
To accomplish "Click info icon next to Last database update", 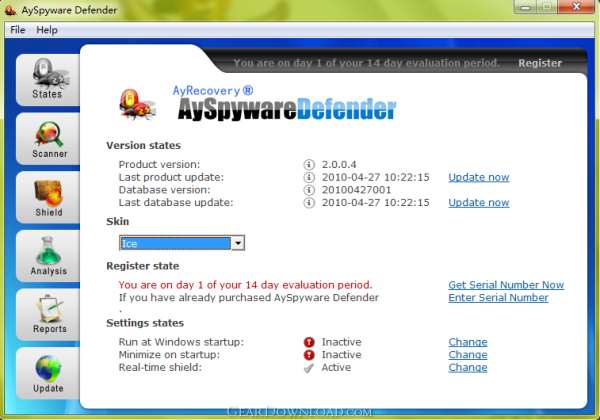I will pos(309,202).
